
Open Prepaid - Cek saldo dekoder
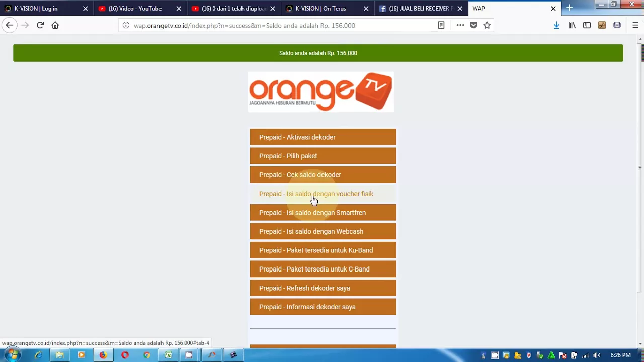coord(323,175)
